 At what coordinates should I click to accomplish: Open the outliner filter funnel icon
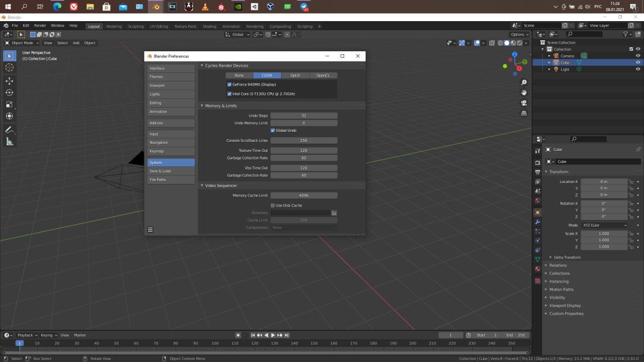point(625,34)
